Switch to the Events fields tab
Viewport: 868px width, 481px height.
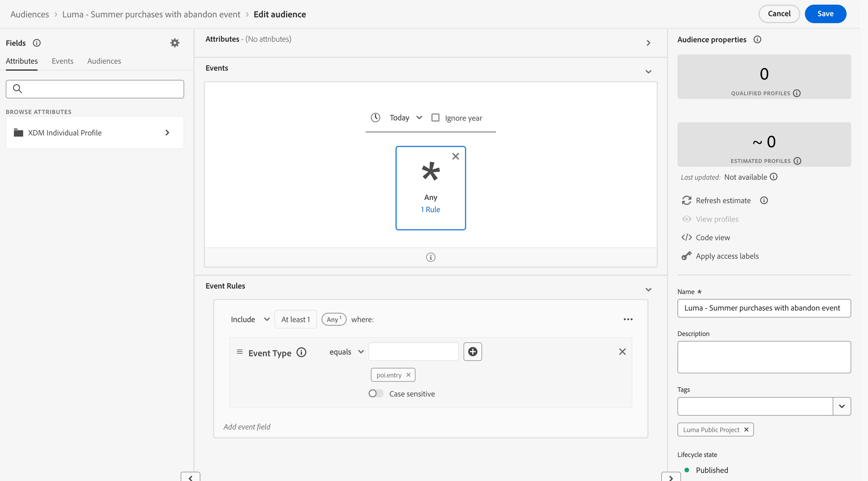62,61
